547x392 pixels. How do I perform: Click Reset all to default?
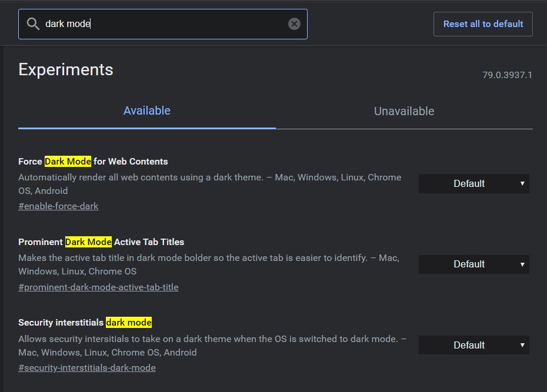pos(483,24)
